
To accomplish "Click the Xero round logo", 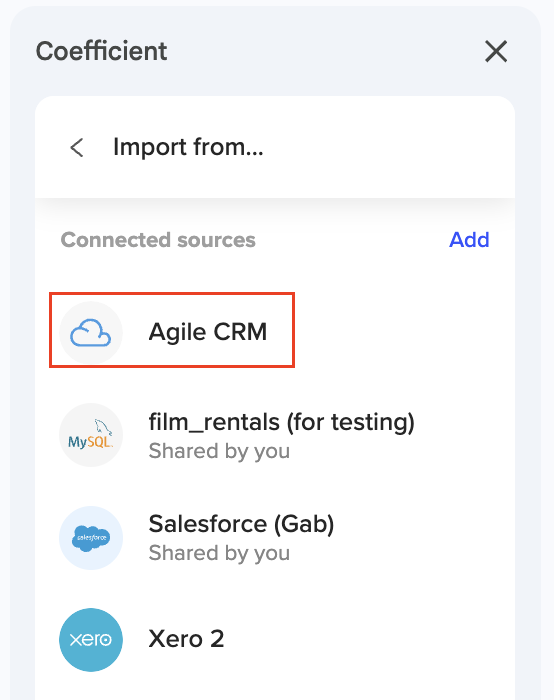I will point(91,640).
